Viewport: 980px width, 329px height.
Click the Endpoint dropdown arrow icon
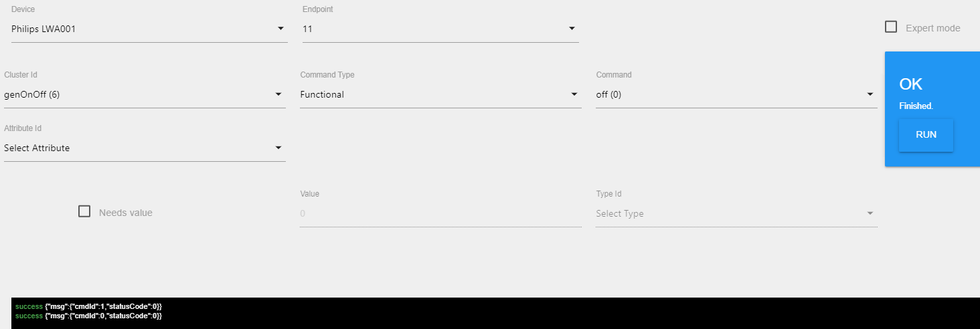click(572, 29)
